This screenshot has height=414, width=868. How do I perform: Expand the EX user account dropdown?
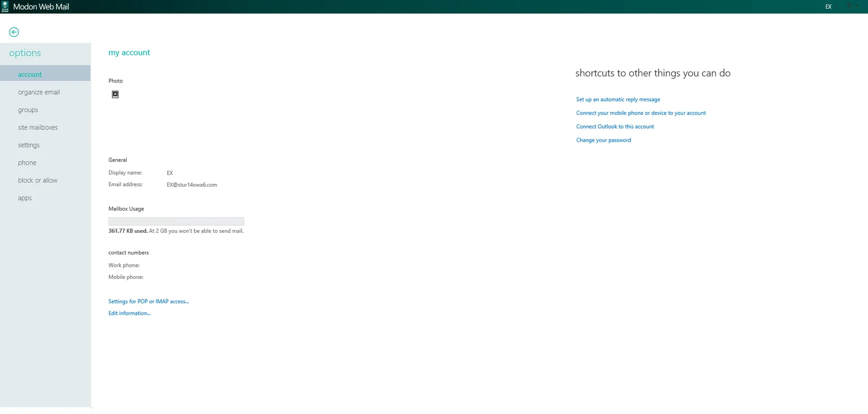[831, 7]
